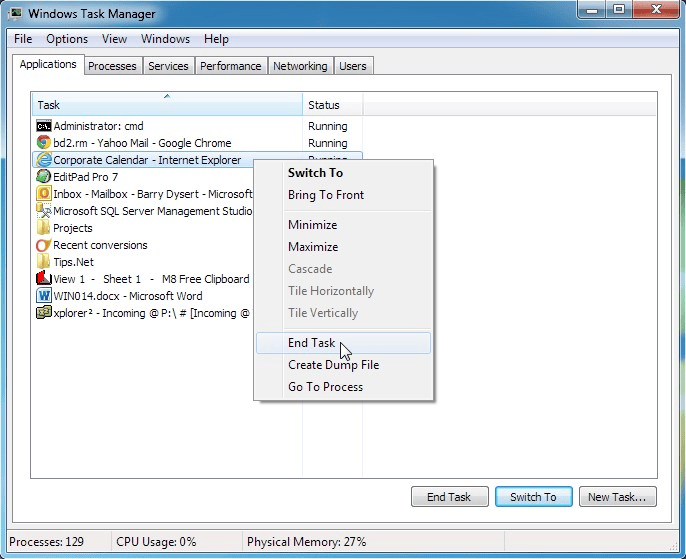Select the xplorer² - Incoming task row
686x559 pixels.
tap(143, 313)
